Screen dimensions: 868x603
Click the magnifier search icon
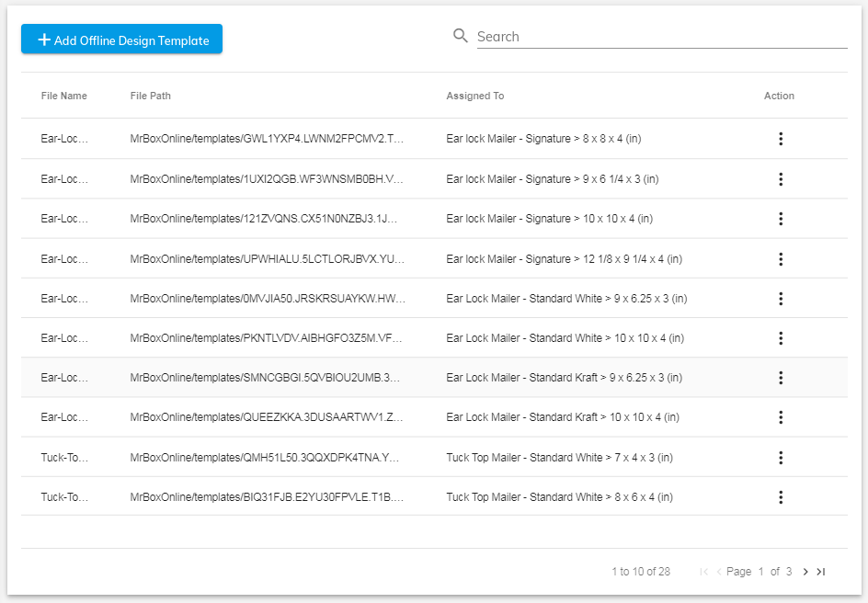point(460,36)
